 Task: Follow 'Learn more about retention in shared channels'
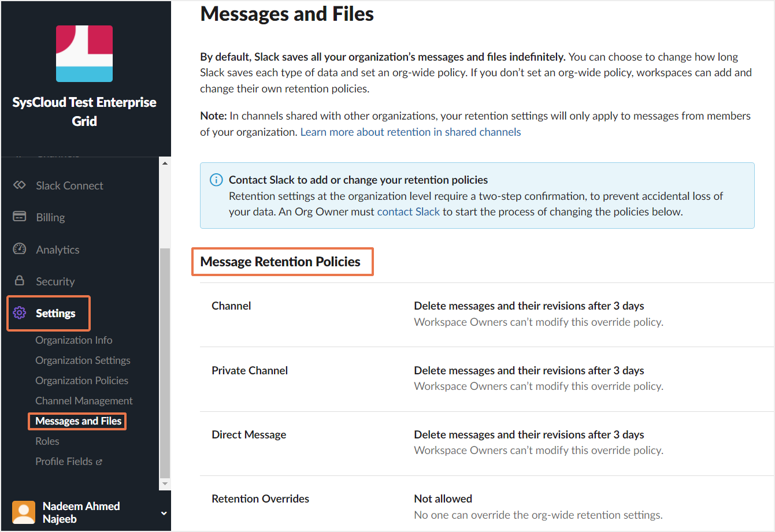click(x=411, y=132)
